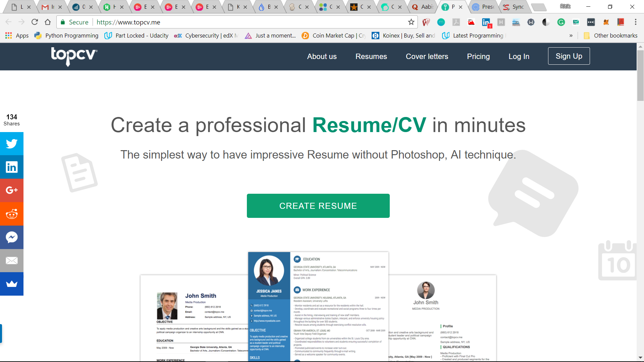This screenshot has width=644, height=362.
Task: Reload the page with refresh icon
Action: tap(35, 22)
